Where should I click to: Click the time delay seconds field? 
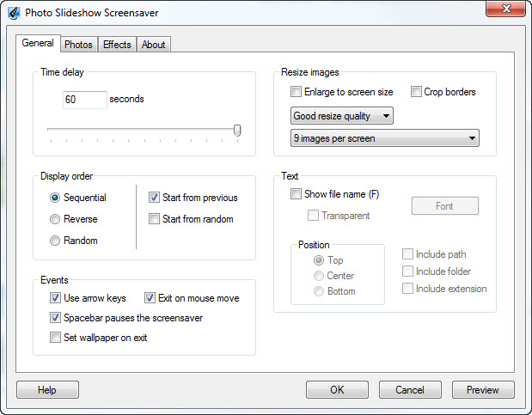click(84, 100)
